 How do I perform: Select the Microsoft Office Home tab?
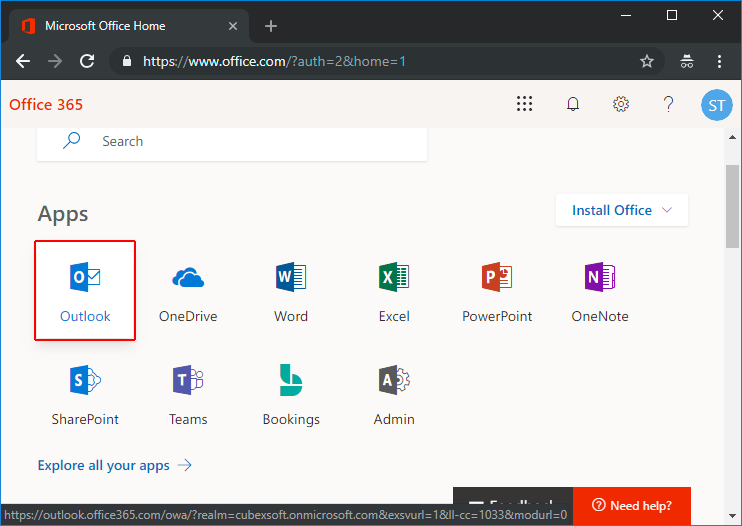pos(129,26)
